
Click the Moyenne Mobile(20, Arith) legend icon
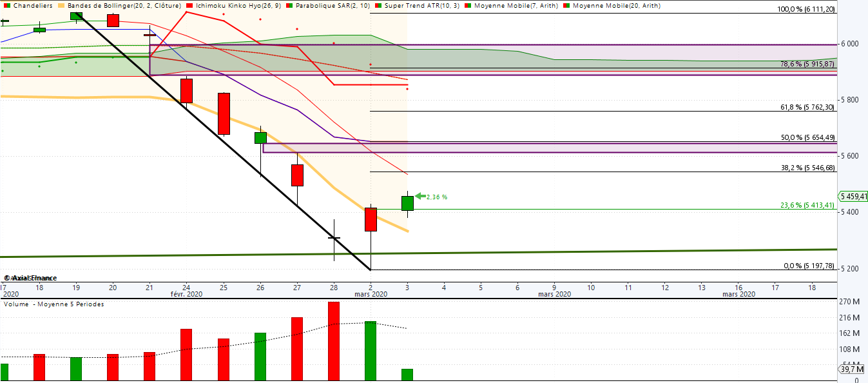pyautogui.click(x=566, y=6)
